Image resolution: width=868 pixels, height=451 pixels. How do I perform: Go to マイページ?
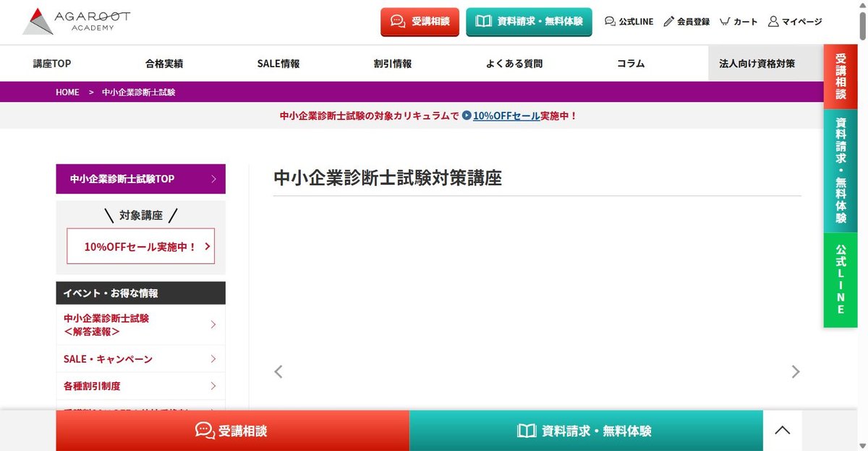click(795, 22)
